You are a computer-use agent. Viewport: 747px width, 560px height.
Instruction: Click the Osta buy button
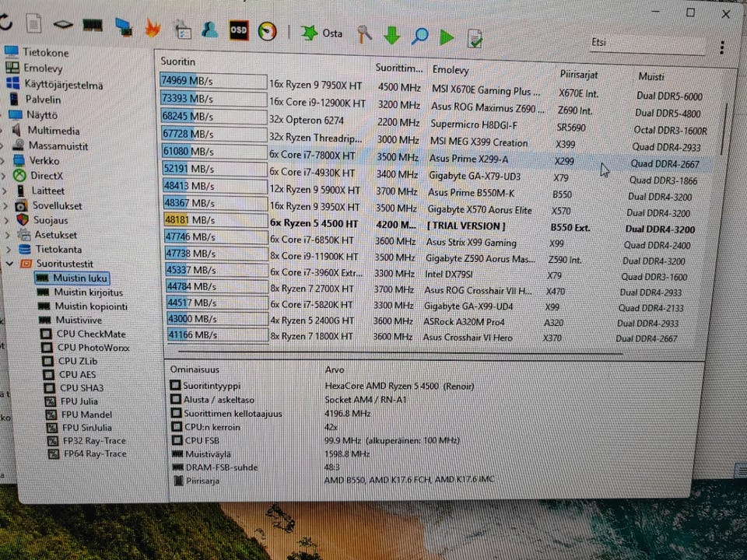click(x=321, y=33)
